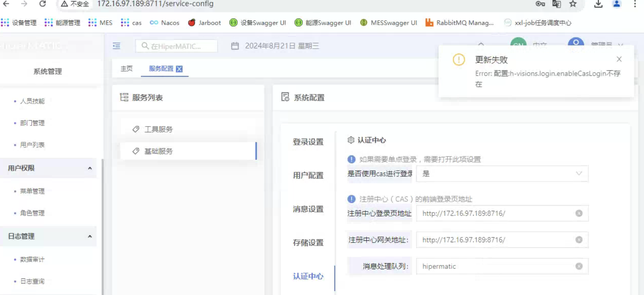644x295 pixels.
Task: Reload the current page
Action: (42, 4)
